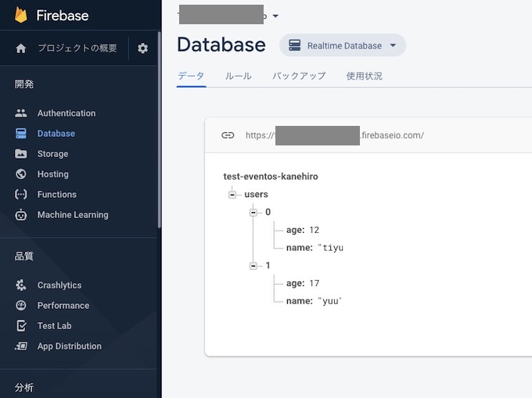Collapse the node 1 under users
This screenshot has width=532, height=398.
(x=253, y=266)
